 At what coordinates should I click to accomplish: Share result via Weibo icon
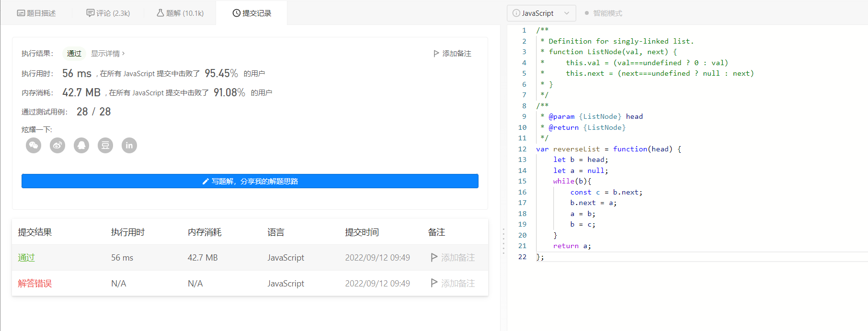(57, 145)
